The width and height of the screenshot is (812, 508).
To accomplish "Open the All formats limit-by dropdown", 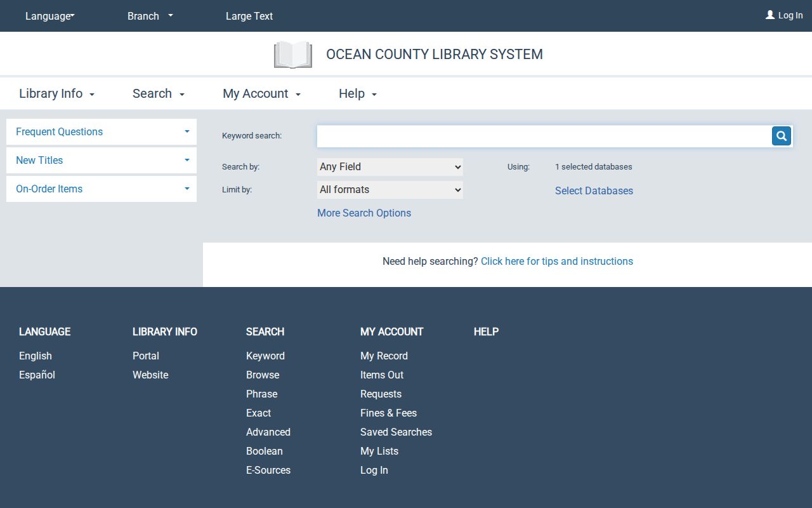I will (x=390, y=190).
